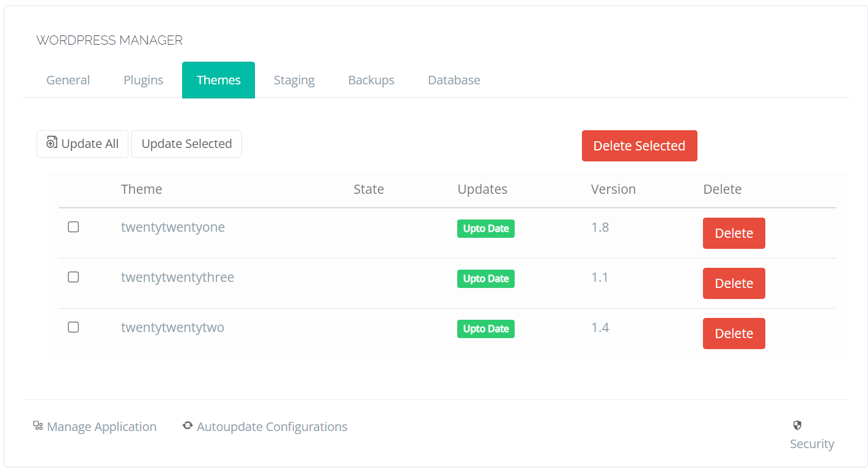Tick the twentytwentyone theme checkbox
Screen dimensions: 868x472
tap(73, 227)
